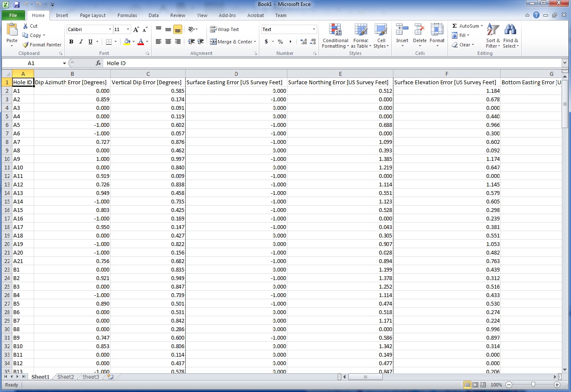
Task: Expand the AutoSum dropdown arrow
Action: (482, 26)
